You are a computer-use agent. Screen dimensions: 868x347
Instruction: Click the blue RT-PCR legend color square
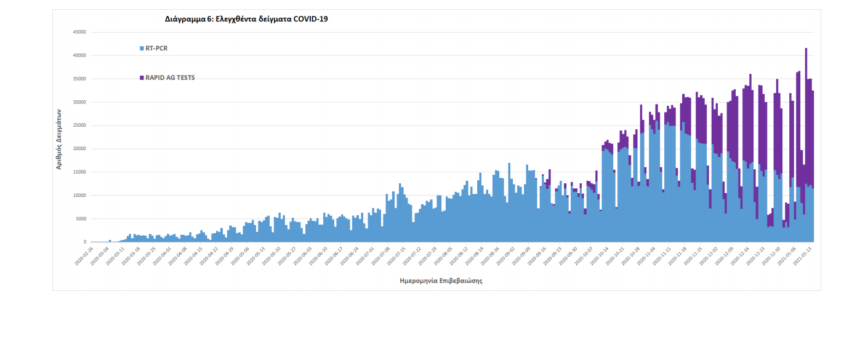(142, 48)
